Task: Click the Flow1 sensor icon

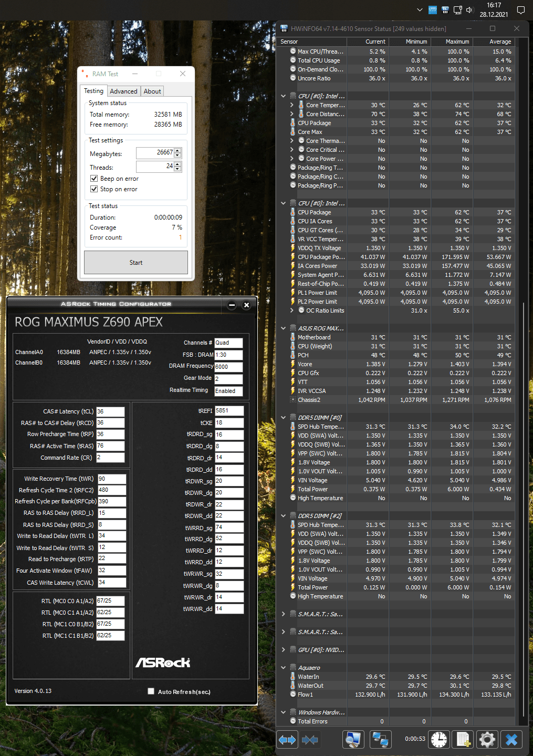Action: click(x=293, y=695)
